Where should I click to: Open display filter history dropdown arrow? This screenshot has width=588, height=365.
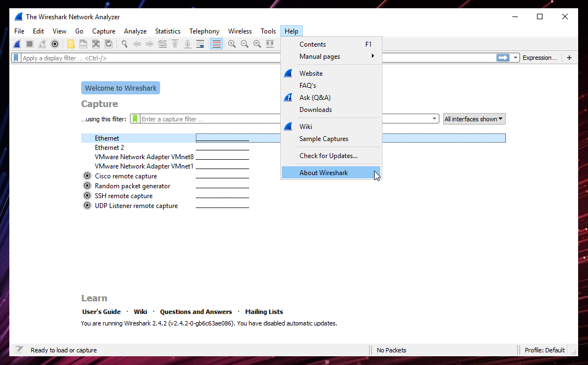(x=516, y=58)
